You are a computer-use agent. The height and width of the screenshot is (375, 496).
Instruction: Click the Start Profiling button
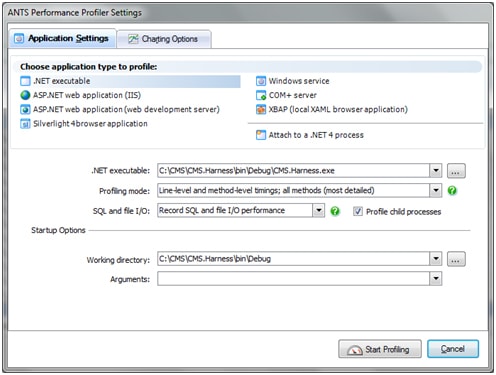click(x=380, y=349)
